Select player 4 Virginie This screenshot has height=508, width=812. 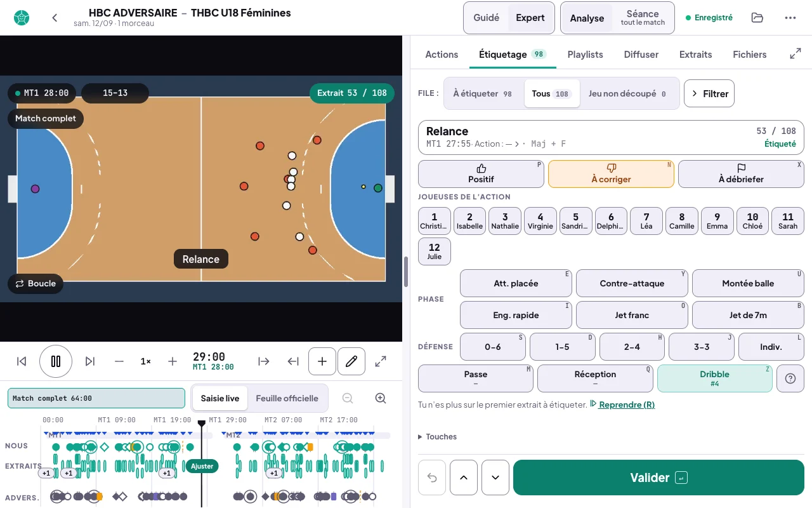point(540,221)
